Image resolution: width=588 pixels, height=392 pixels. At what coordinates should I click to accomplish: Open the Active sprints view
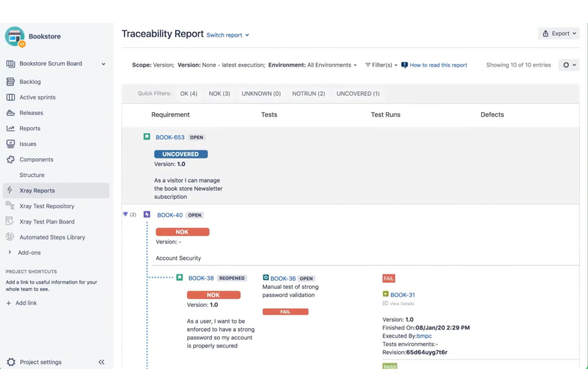point(37,97)
